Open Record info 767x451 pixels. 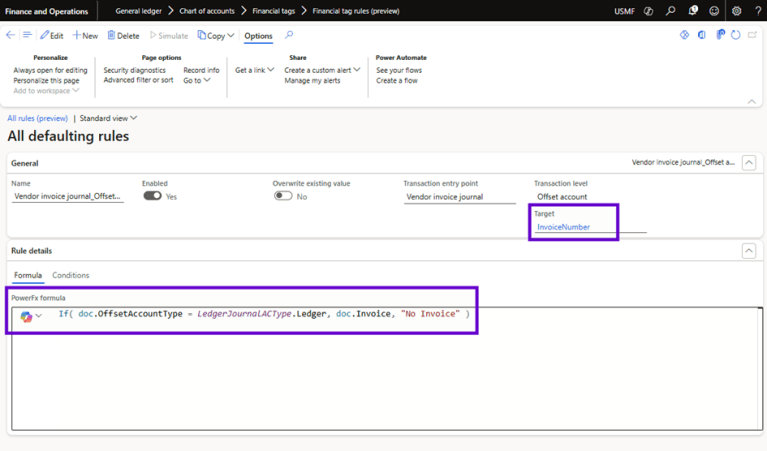(201, 70)
